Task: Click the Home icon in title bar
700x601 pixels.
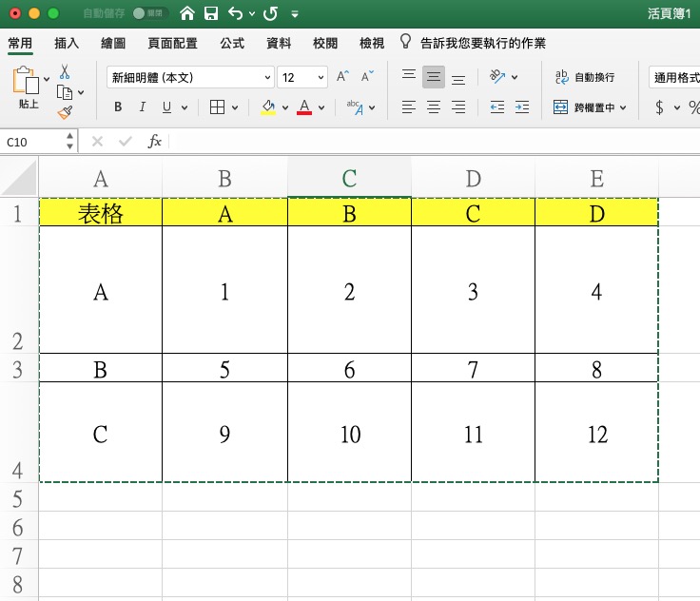Action: pos(187,13)
